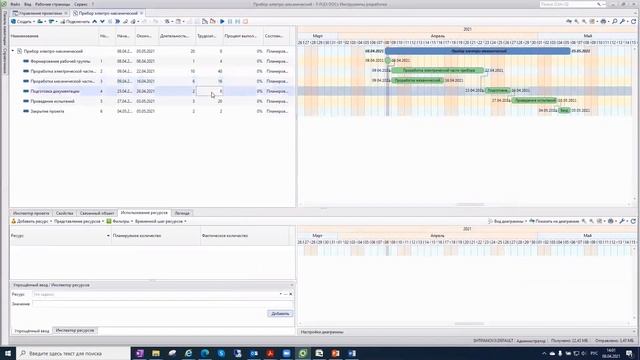Click the refresh icon in Gantt toolbar

633,21
